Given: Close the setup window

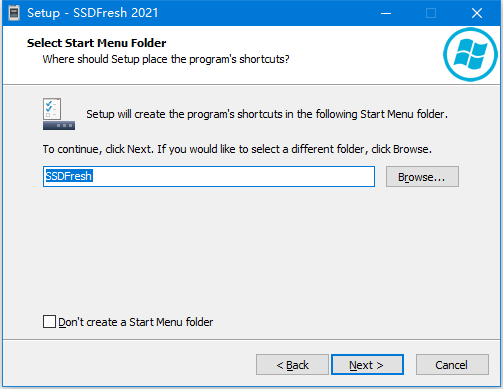Looking at the screenshot, I should coord(477,13).
